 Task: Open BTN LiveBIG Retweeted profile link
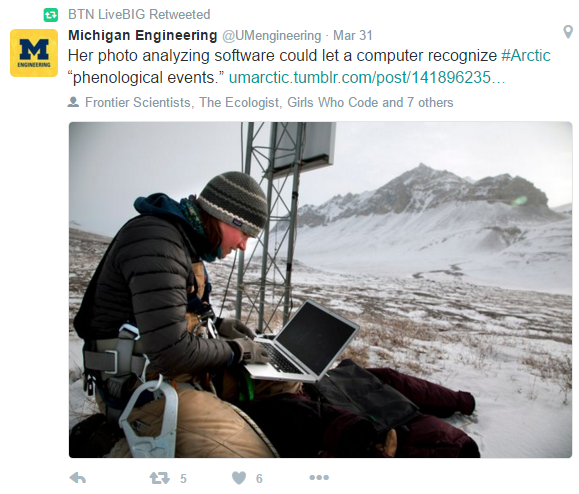[139, 14]
